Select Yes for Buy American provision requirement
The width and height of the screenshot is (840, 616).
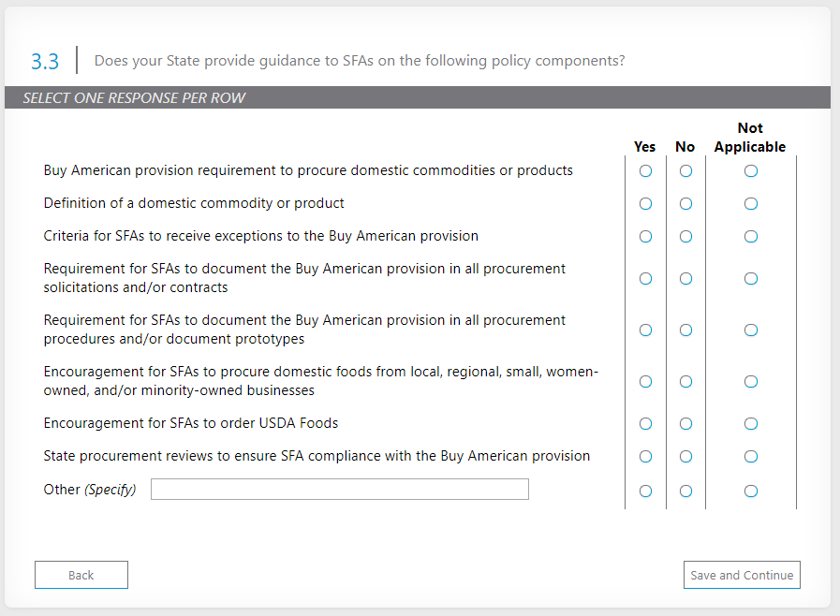pos(645,171)
